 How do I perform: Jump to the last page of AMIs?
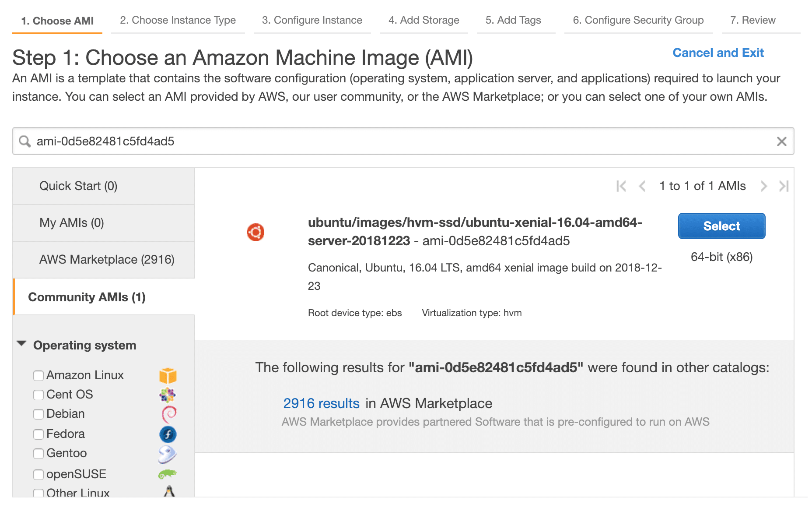784,186
